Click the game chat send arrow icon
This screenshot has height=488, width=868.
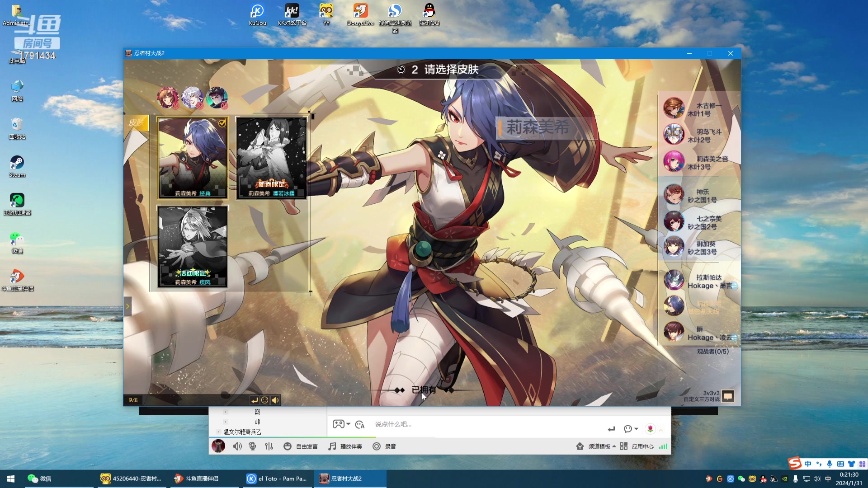tap(255, 400)
